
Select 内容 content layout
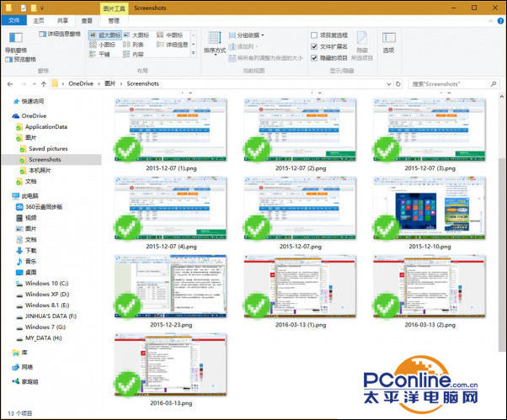(134, 54)
